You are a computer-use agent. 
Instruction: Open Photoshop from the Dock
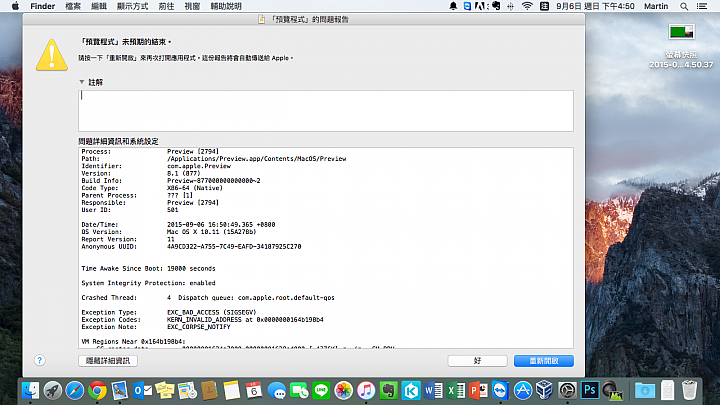pyautogui.click(x=590, y=391)
